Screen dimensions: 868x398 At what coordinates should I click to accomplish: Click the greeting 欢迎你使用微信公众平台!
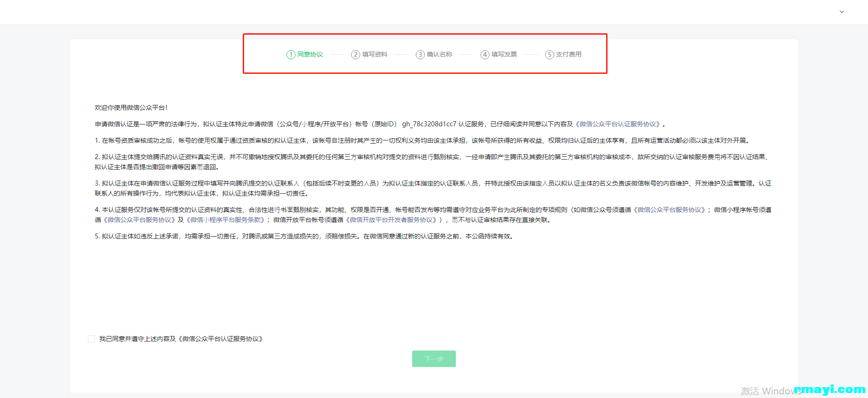(131, 108)
